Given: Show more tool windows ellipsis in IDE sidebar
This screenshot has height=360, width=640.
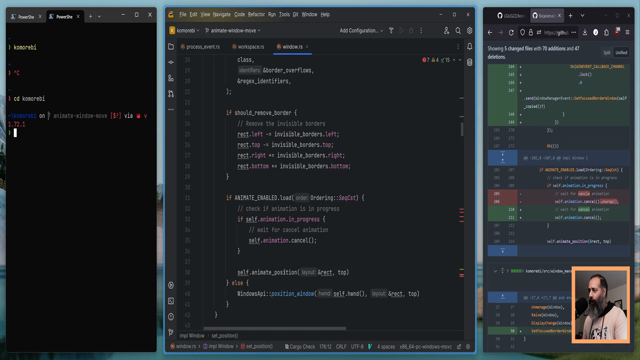Looking at the screenshot, I should point(171,109).
